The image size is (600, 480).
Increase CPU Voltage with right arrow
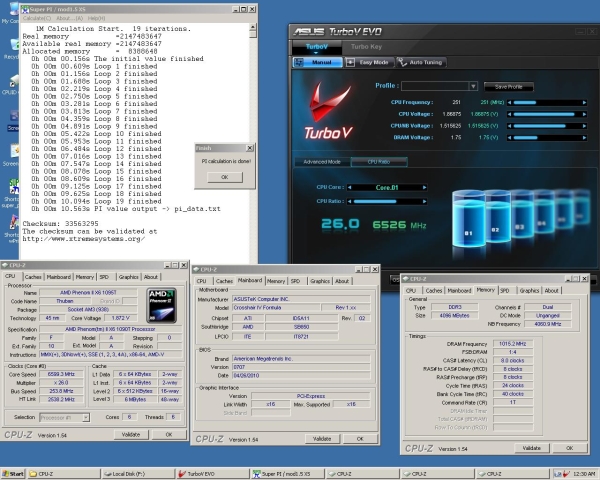(x=584, y=114)
